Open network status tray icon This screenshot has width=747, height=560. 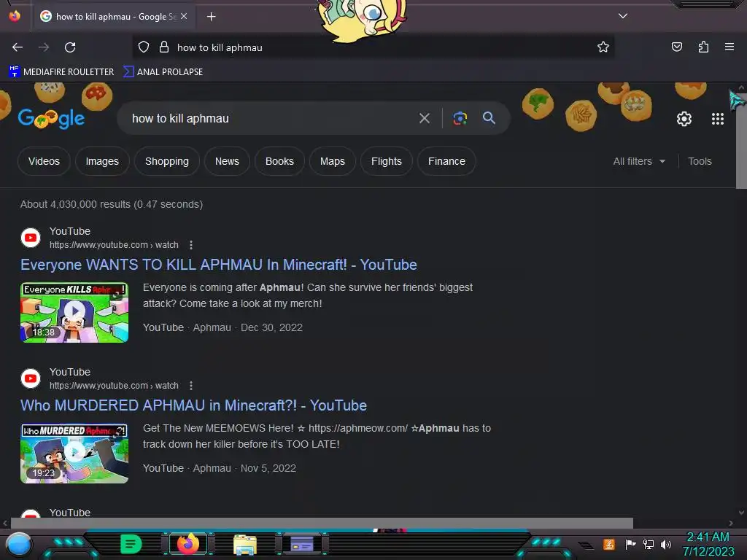pos(648,544)
